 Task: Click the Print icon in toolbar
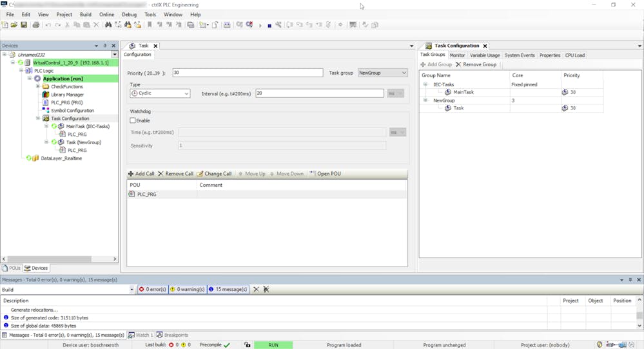(36, 25)
